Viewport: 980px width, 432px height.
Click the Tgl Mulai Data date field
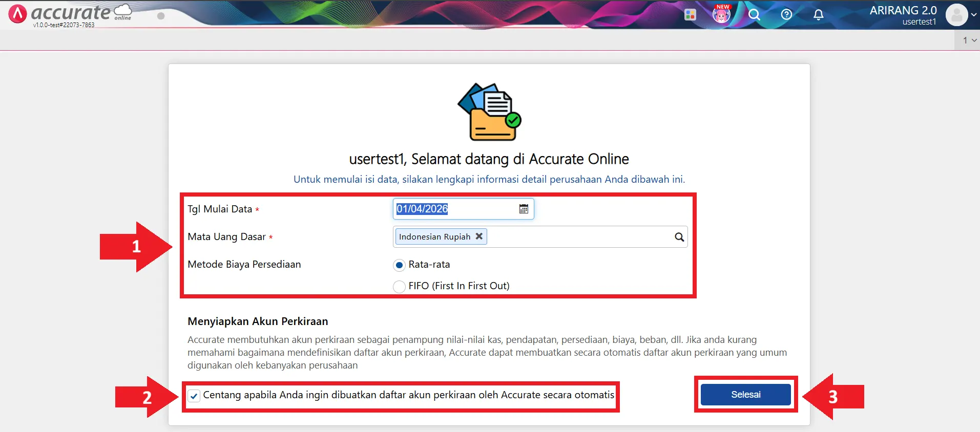[x=463, y=209]
